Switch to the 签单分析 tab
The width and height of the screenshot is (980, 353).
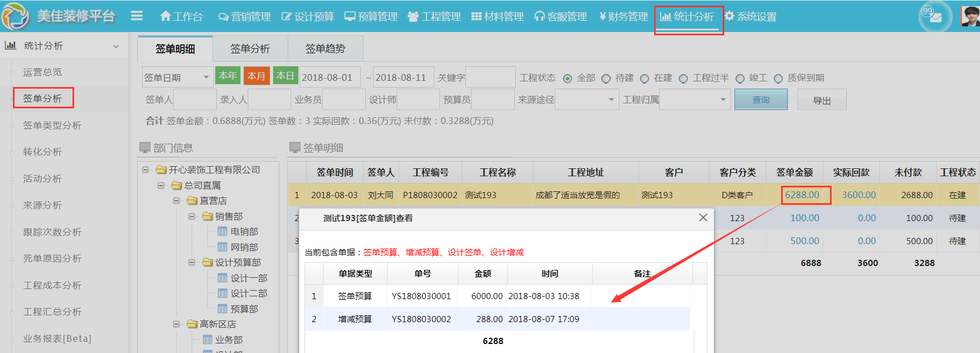click(250, 49)
